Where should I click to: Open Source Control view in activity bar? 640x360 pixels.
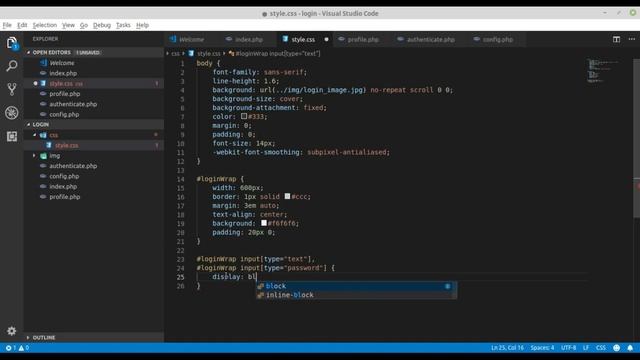12,89
